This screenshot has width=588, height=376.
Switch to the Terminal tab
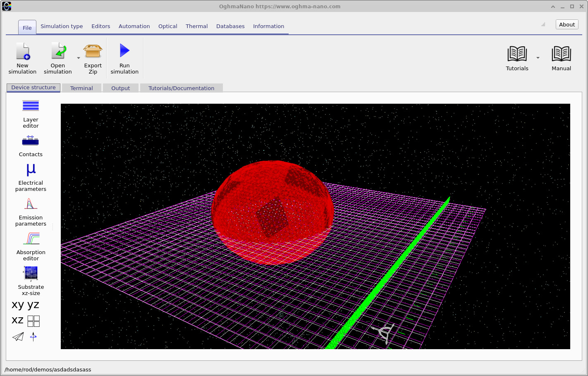click(x=81, y=88)
